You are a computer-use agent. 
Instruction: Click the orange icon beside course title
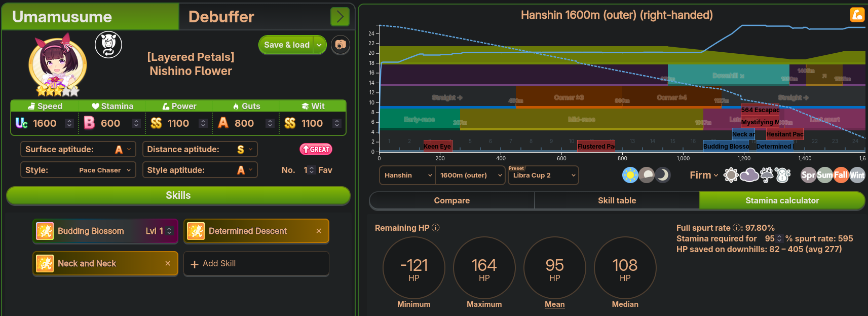click(857, 15)
